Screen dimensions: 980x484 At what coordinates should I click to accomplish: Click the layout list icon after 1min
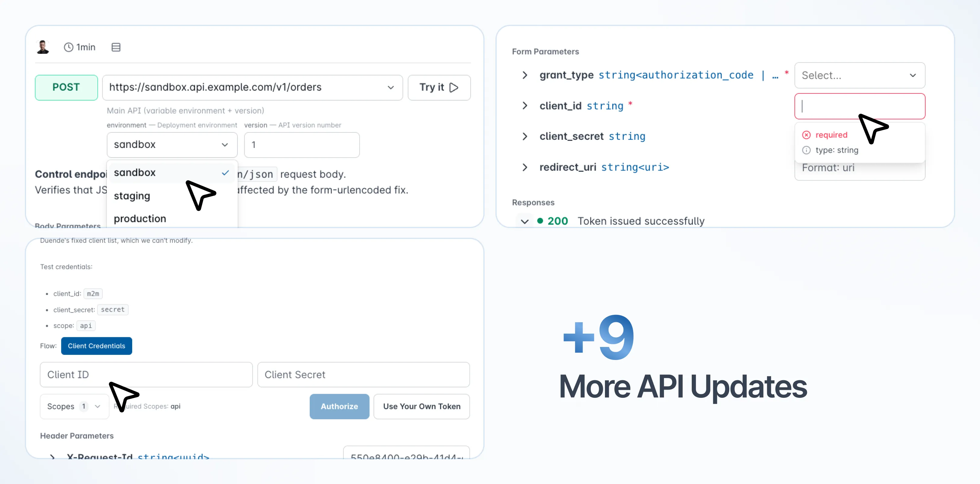[116, 47]
